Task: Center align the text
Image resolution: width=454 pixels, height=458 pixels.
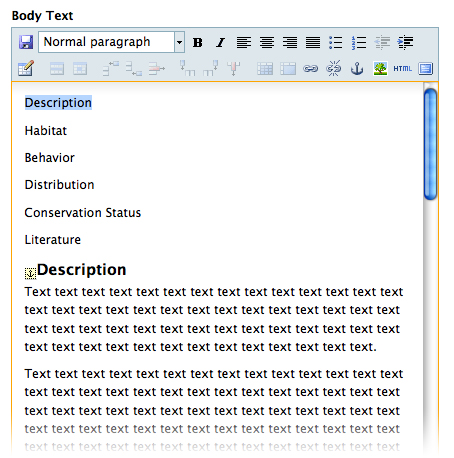Action: point(267,43)
